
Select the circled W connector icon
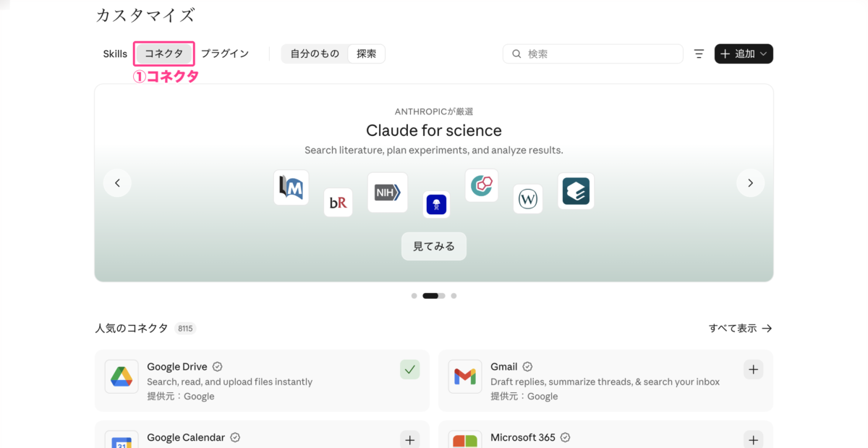click(x=528, y=198)
